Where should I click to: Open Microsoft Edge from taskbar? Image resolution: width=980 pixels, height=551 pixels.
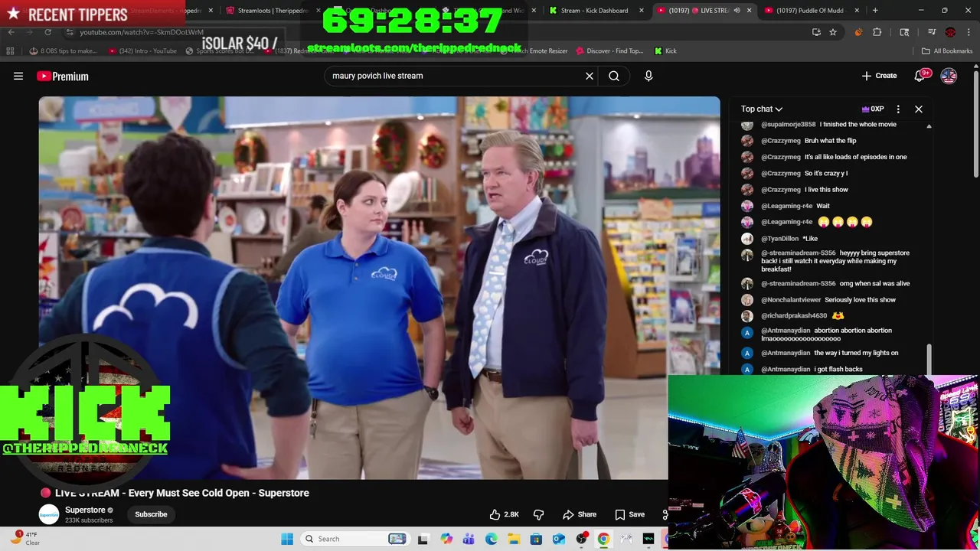point(492,539)
